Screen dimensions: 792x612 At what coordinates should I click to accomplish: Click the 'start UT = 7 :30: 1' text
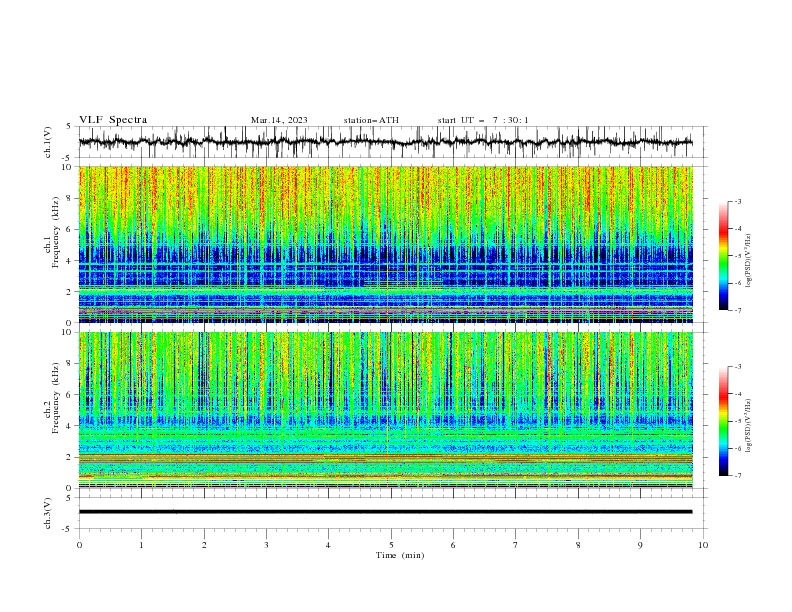[483, 120]
